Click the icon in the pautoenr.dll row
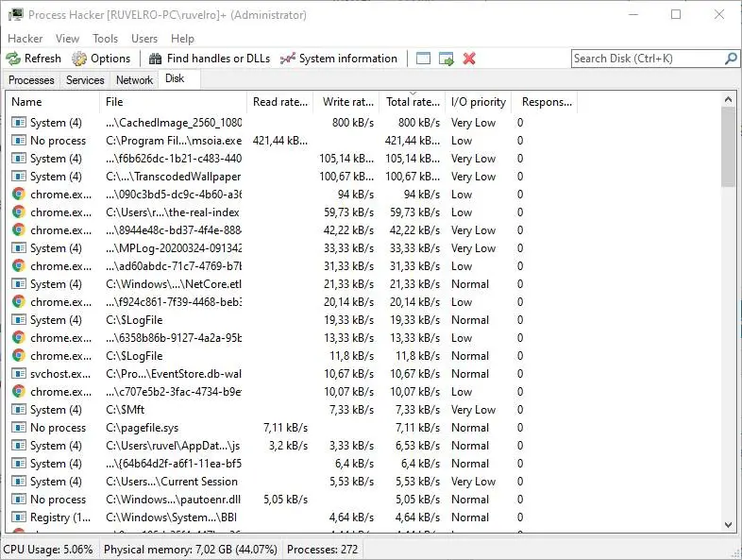Image resolution: width=742 pixels, height=560 pixels. click(x=19, y=500)
